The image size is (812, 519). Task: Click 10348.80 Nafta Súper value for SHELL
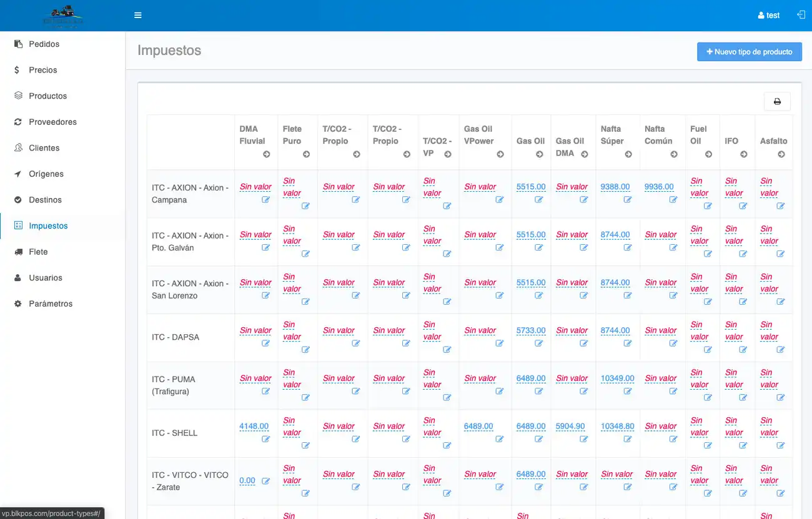pos(618,427)
